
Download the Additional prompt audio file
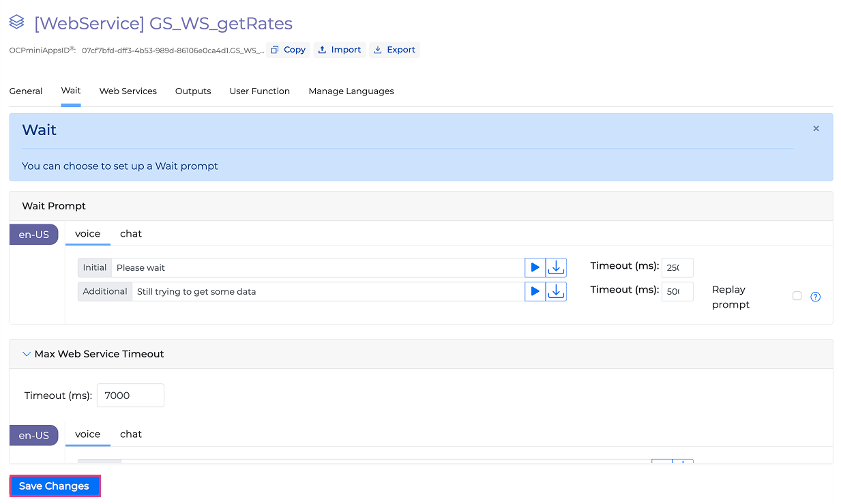556,291
